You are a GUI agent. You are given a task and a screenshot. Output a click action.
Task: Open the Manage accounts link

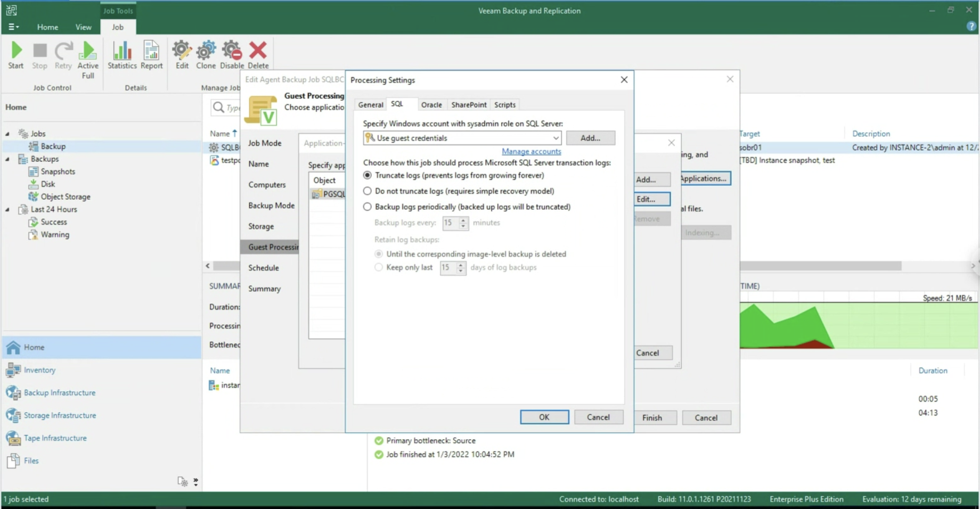click(x=532, y=152)
